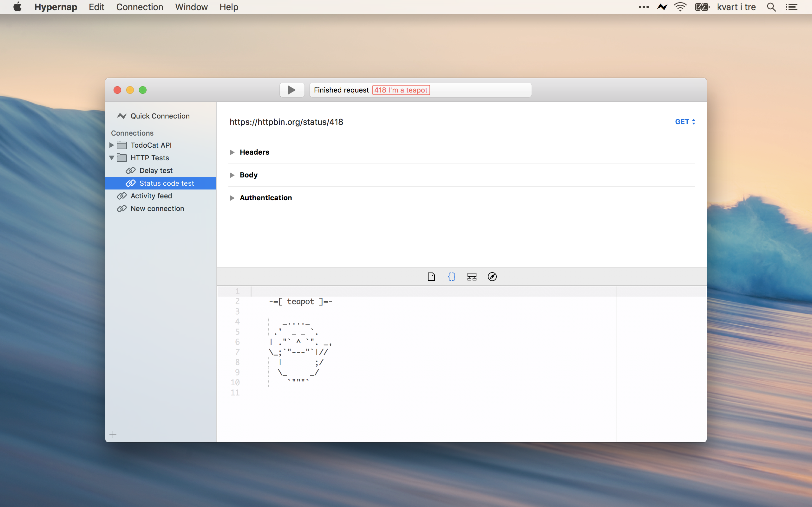Select the Delay test connection
Viewport: 812px width, 507px height.
pyautogui.click(x=156, y=170)
